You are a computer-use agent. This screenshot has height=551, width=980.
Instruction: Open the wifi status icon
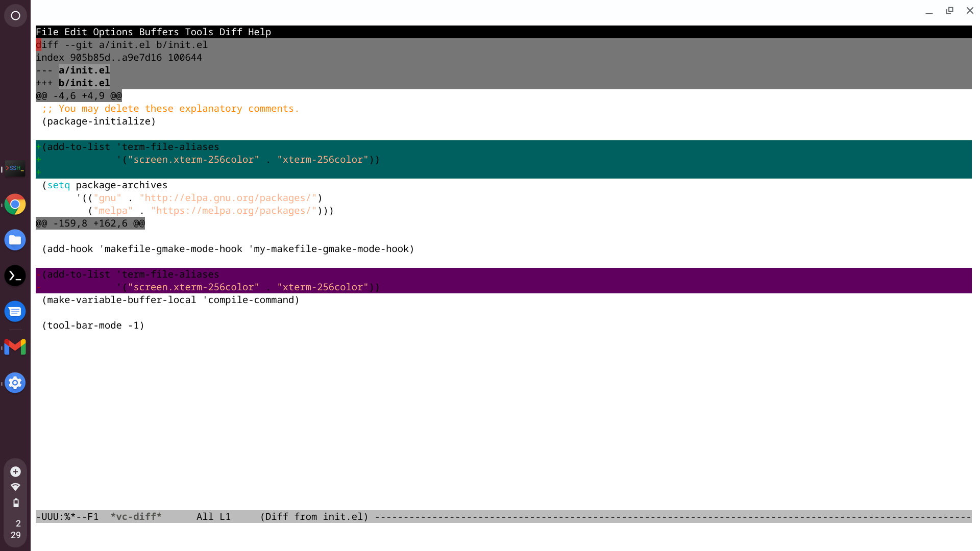15,487
